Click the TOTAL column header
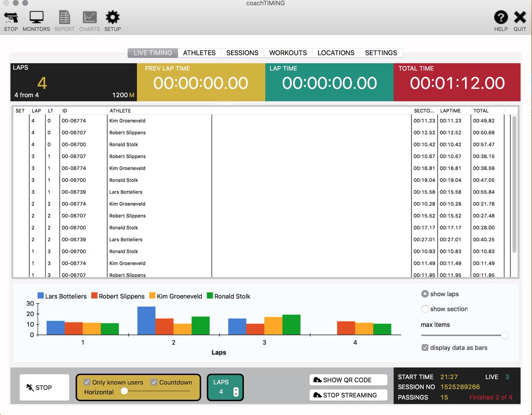This screenshot has width=532, height=415. coord(487,111)
